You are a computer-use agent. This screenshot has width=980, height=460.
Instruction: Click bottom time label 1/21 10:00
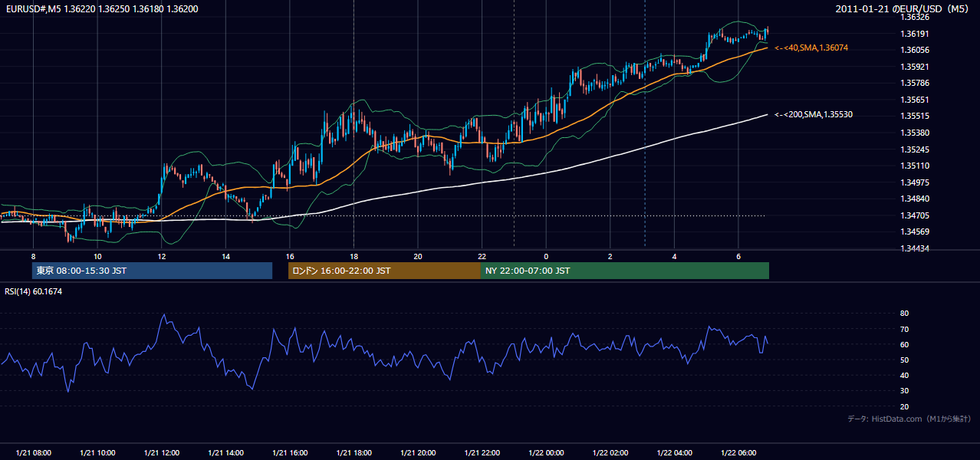point(97,453)
